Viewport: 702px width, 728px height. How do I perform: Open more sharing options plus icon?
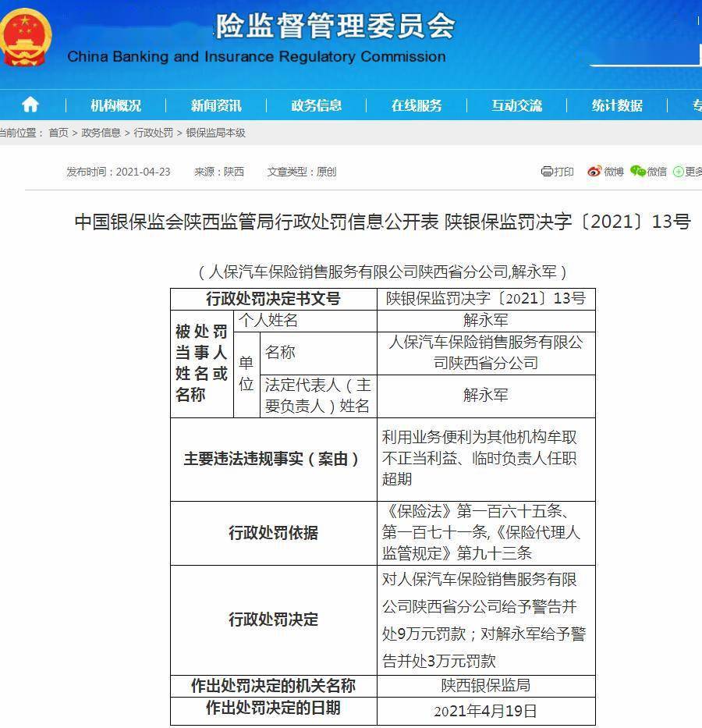point(679,172)
